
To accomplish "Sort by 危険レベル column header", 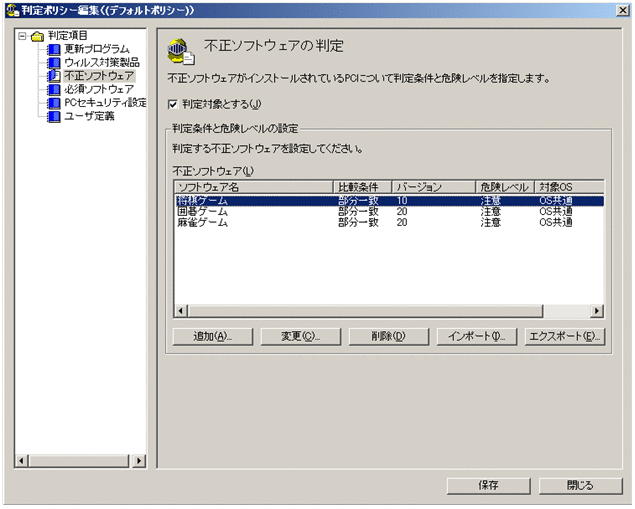I will pyautogui.click(x=505, y=187).
